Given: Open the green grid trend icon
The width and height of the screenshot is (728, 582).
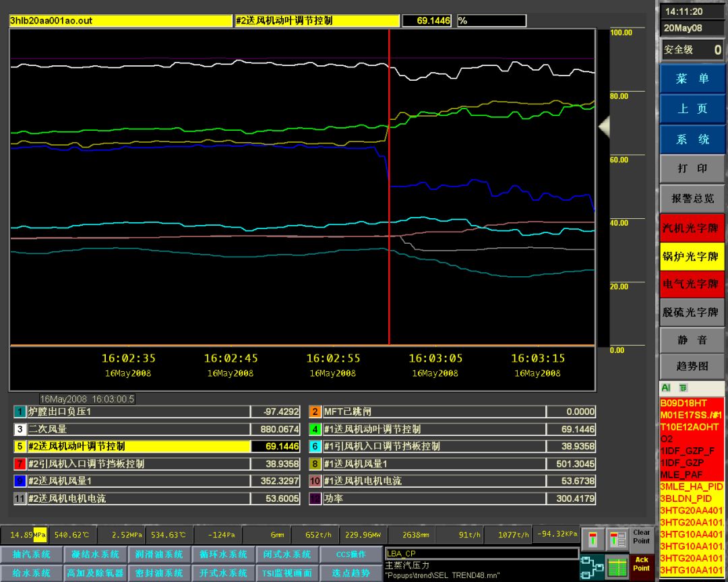Looking at the screenshot, I should click(617, 568).
